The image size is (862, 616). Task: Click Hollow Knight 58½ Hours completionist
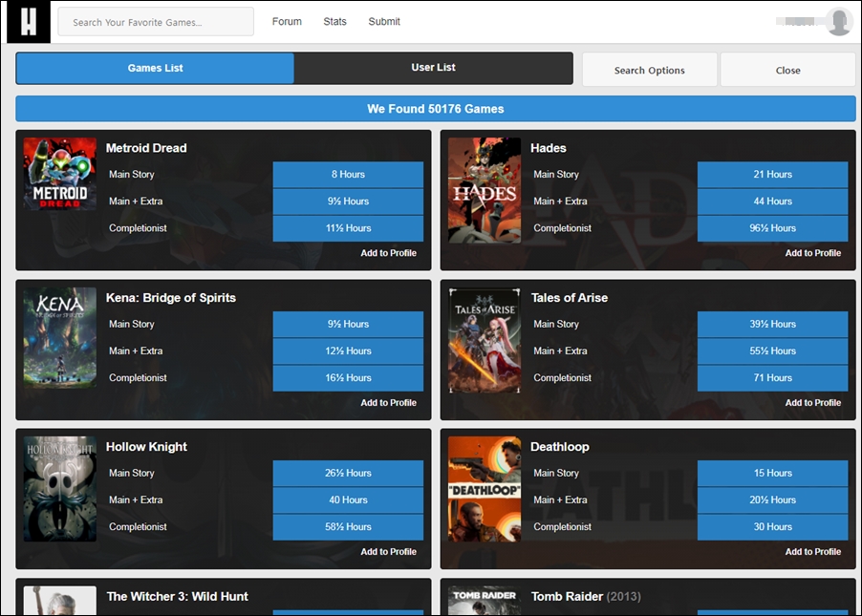[348, 526]
